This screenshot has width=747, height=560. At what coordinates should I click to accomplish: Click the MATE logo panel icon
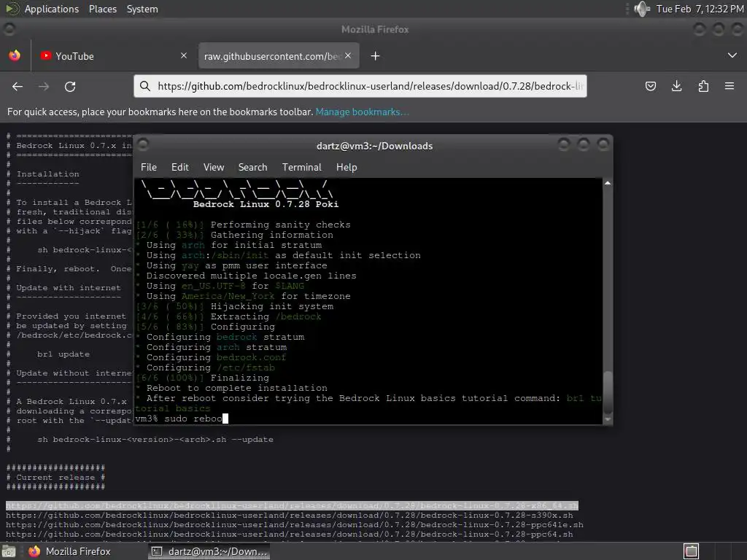[x=12, y=9]
